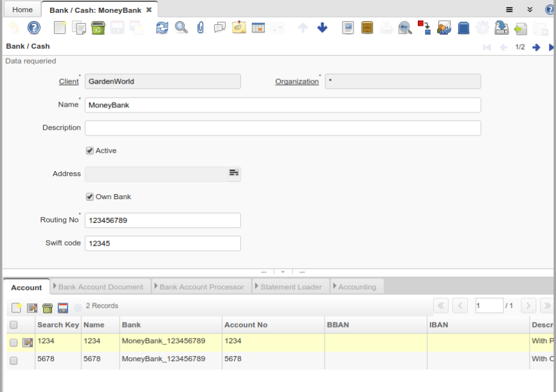Screen dimensions: 556x392
Task: Open hamburger menu at top right
Action: (x=509, y=10)
